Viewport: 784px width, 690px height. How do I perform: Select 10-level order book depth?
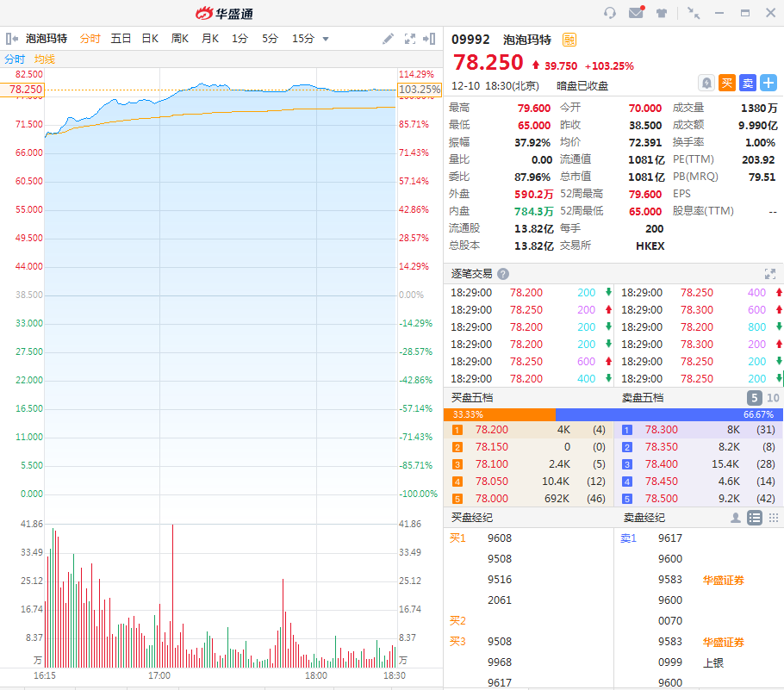(x=773, y=398)
